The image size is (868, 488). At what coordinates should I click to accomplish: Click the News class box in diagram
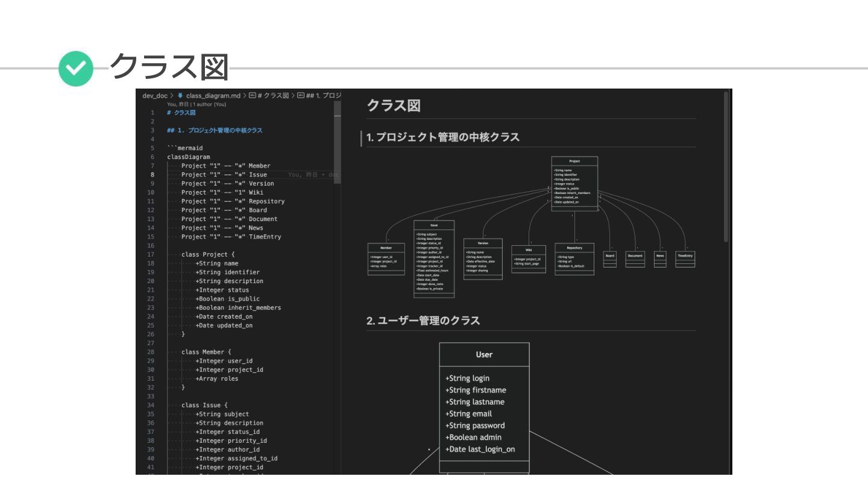[x=660, y=259]
